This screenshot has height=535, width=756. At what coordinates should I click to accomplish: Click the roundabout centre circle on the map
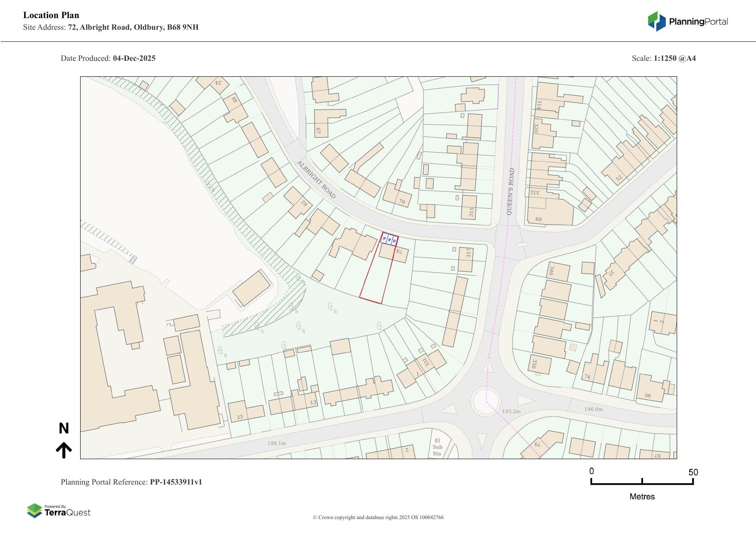coord(486,401)
